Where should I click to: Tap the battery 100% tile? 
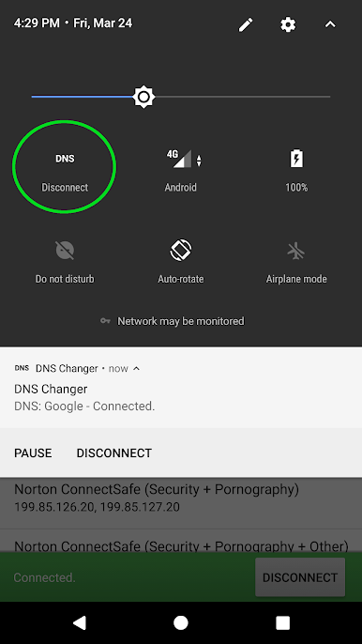296,171
